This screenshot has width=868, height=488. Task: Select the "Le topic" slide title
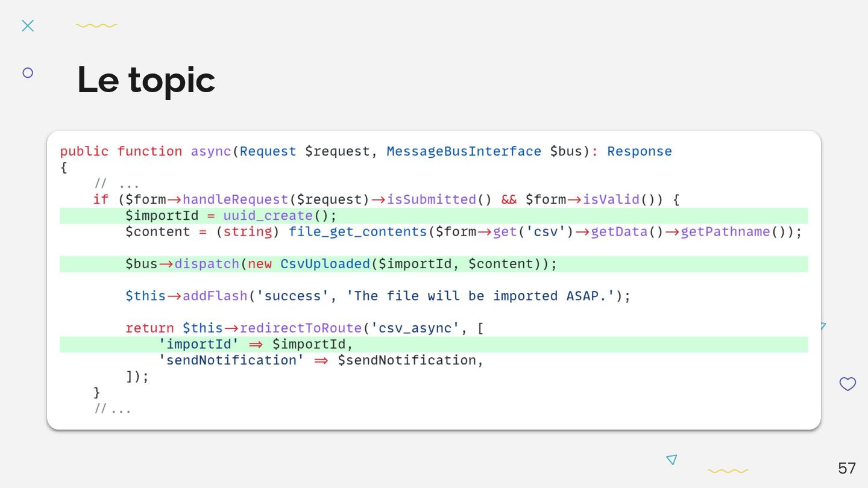click(146, 80)
